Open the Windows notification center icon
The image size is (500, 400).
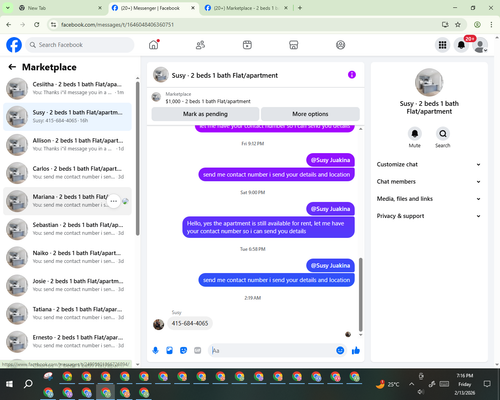click(x=487, y=384)
